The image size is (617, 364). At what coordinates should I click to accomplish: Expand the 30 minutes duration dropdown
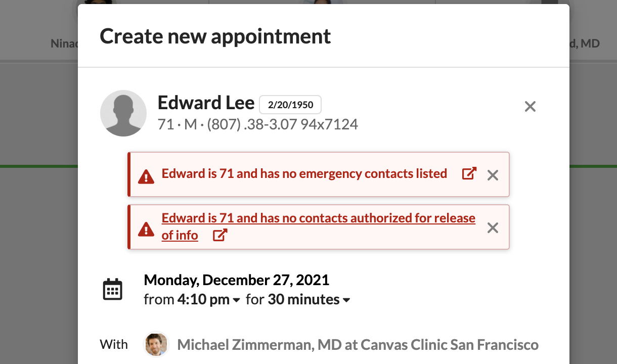pos(308,300)
